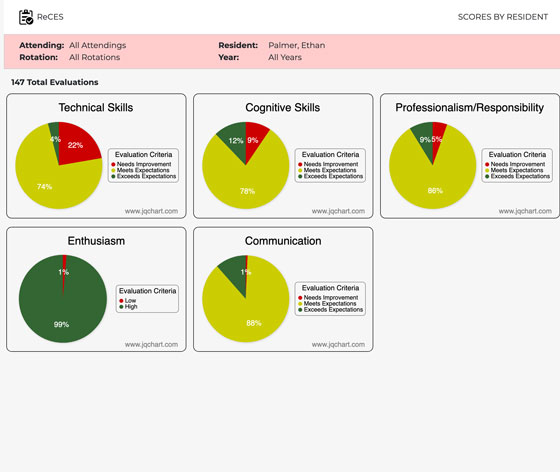The height and width of the screenshot is (472, 560).
Task: Click the Professionalism/Responsibility chart title
Action: tap(469, 107)
